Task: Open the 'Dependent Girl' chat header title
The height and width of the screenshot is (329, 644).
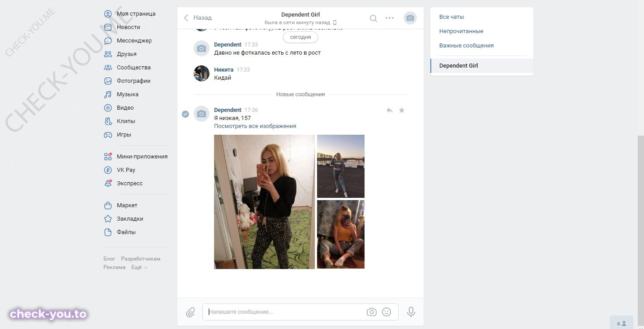Action: click(301, 15)
